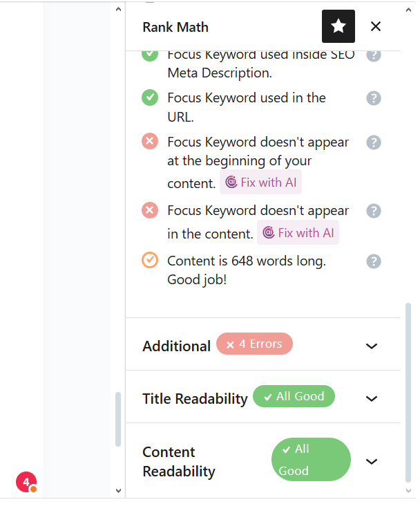The image size is (420, 522).
Task: Click the Rank Math panel scrollbar thumb
Action: 408,393
